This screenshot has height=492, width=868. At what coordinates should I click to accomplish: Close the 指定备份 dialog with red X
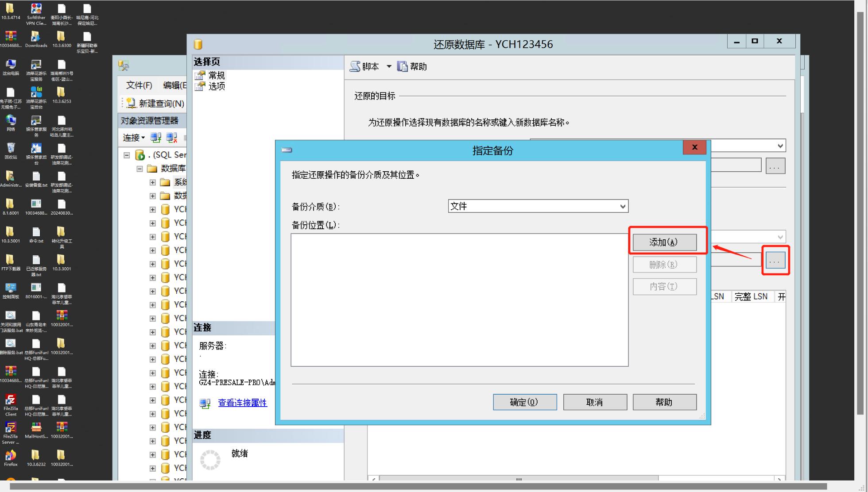click(x=694, y=147)
